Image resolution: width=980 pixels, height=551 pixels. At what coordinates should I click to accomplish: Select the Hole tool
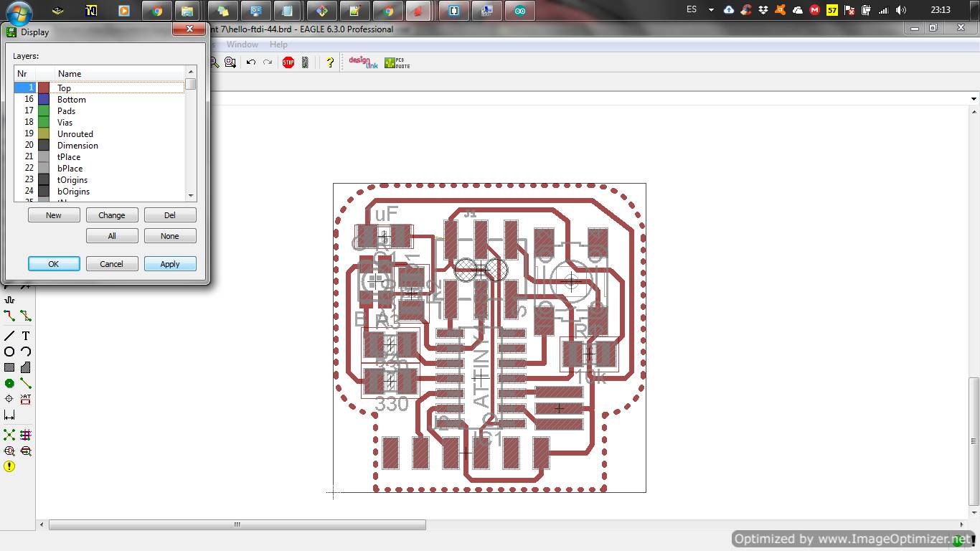pyautogui.click(x=9, y=399)
